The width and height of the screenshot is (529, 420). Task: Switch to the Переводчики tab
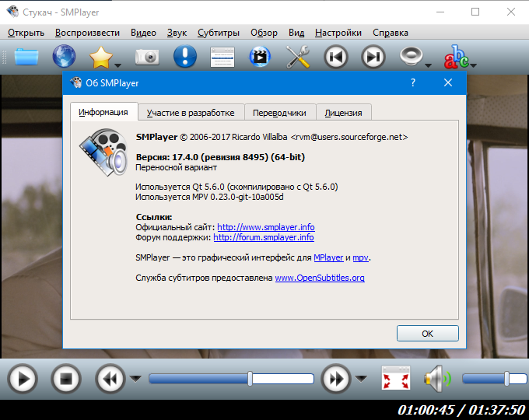point(279,113)
